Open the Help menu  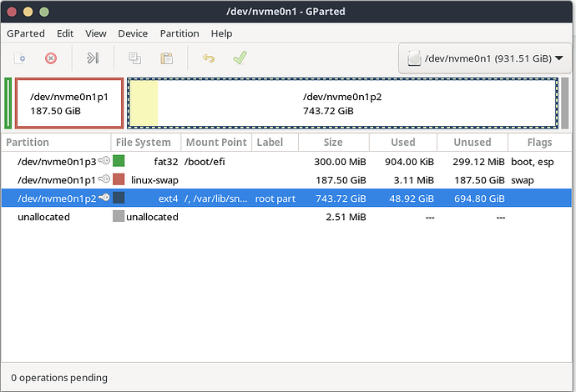coord(221,33)
